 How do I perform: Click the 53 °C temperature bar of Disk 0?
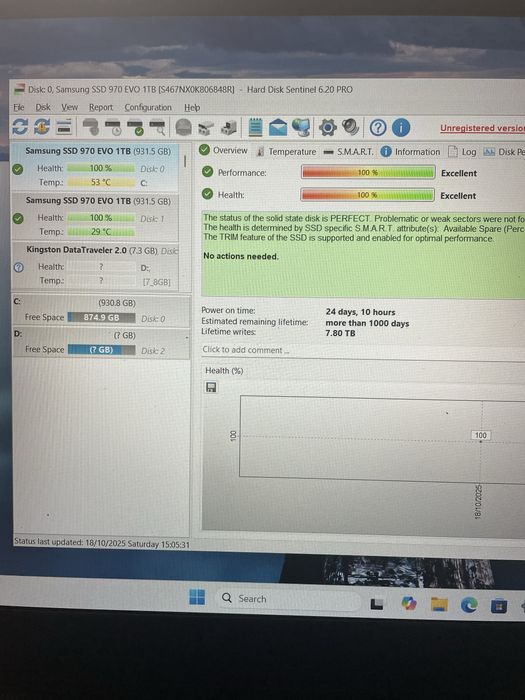[x=101, y=182]
